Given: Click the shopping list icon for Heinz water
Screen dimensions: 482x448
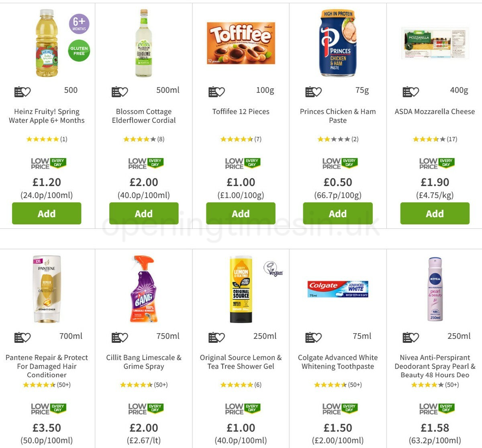Looking at the screenshot, I should (x=18, y=91).
